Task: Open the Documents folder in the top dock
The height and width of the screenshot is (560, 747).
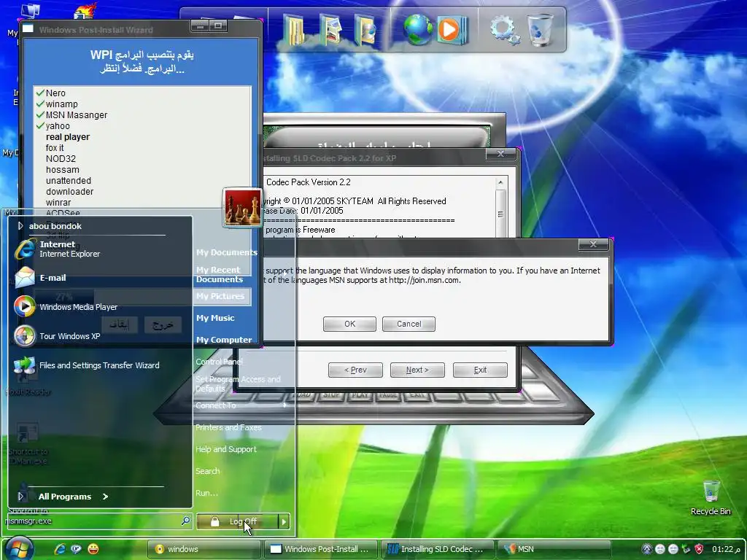Action: pos(294,29)
